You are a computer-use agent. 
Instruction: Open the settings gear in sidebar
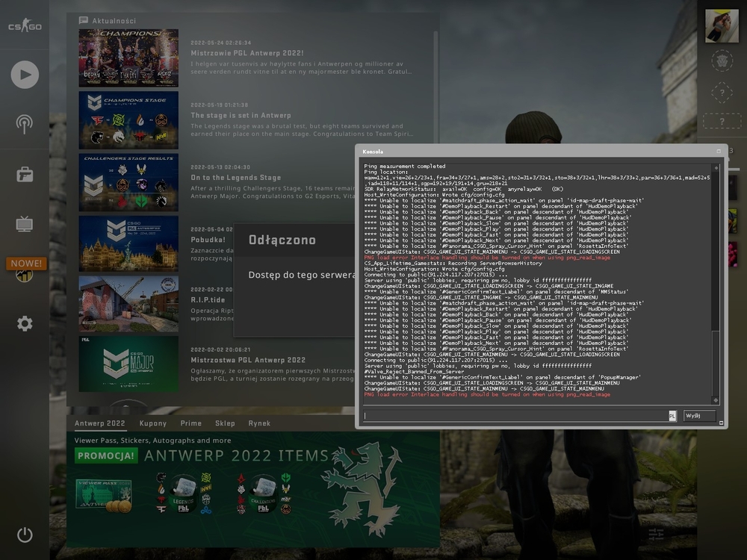pos(25,324)
